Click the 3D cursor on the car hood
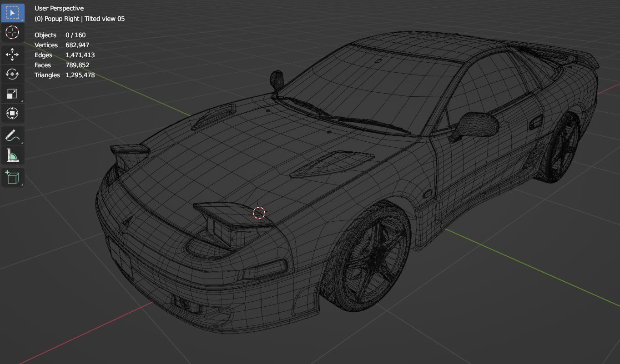The height and width of the screenshot is (364, 620). pyautogui.click(x=259, y=213)
